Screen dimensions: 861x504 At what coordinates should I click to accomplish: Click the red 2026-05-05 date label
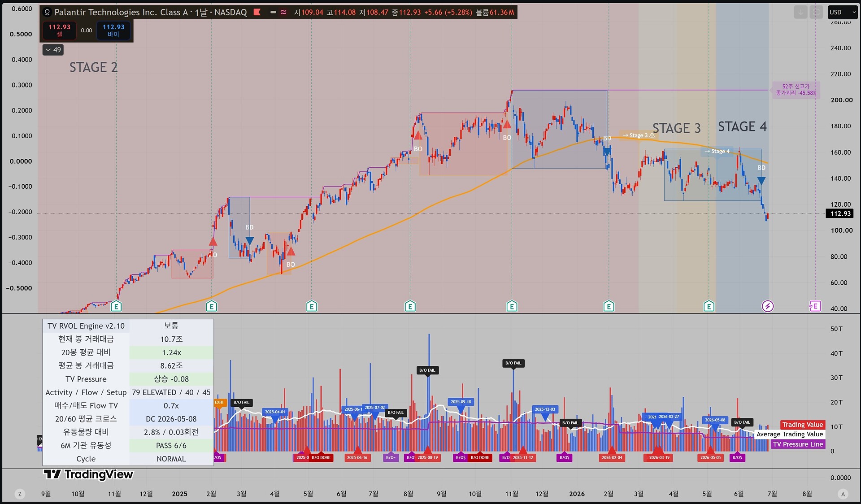tap(711, 458)
